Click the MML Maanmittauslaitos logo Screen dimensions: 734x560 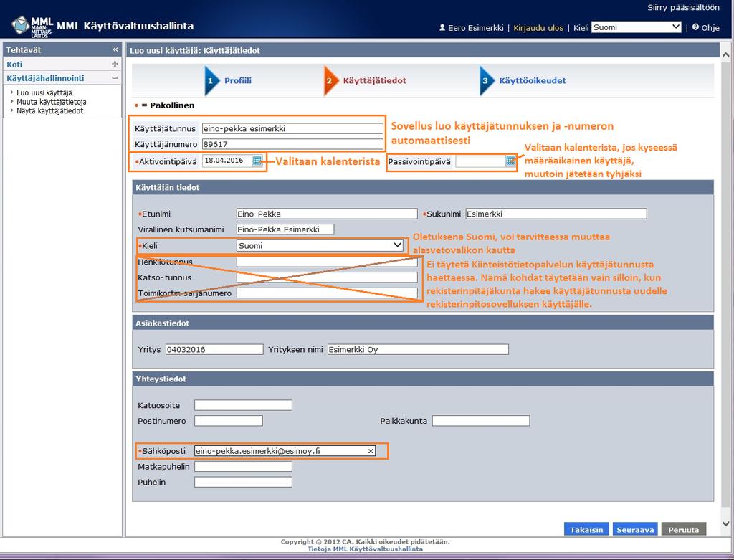pos(32,27)
